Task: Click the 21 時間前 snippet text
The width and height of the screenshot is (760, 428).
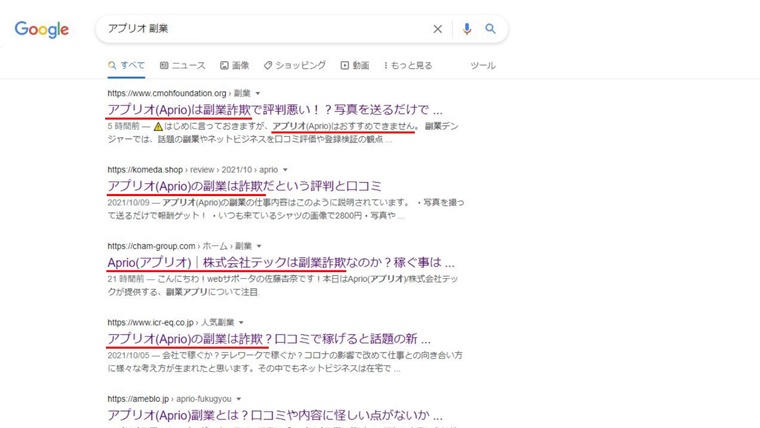Action: [126, 279]
